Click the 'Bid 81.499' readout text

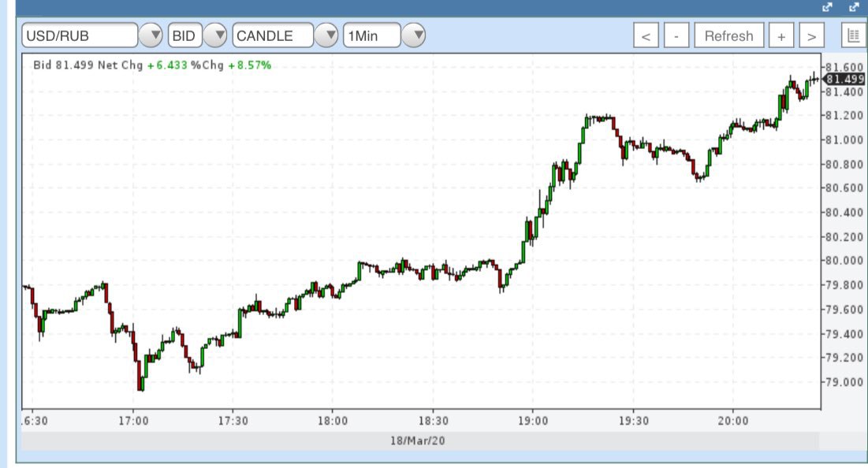click(x=63, y=65)
